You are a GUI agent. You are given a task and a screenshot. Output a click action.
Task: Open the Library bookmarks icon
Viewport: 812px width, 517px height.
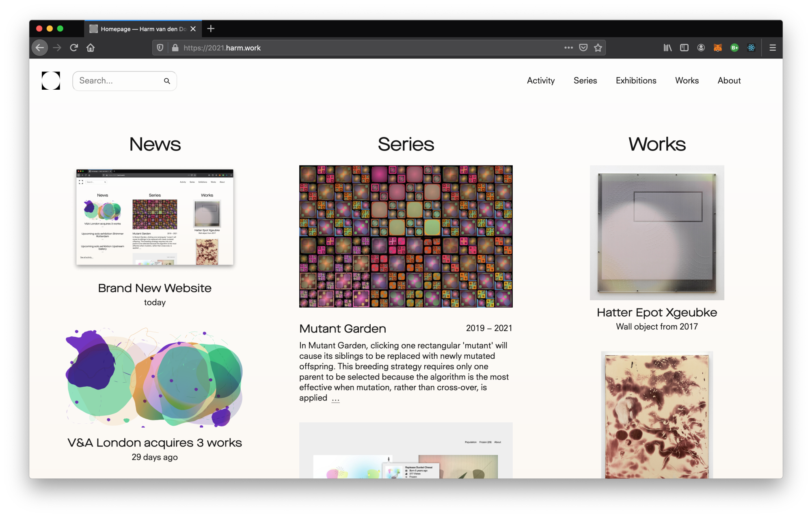click(667, 48)
